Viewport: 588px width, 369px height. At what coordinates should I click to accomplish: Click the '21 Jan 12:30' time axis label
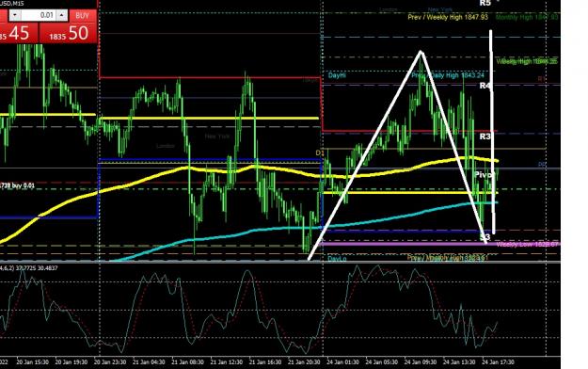pyautogui.click(x=226, y=362)
